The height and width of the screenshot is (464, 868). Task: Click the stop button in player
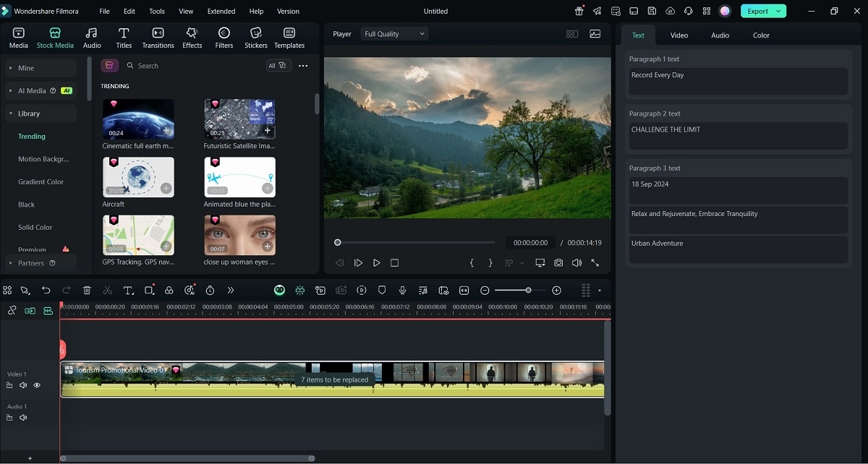394,263
